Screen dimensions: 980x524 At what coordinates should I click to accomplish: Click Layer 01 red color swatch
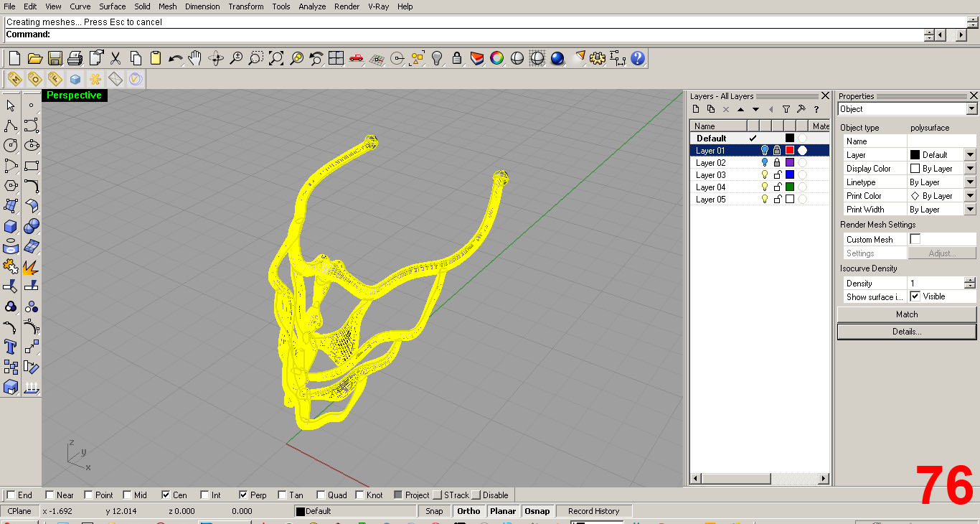click(790, 151)
